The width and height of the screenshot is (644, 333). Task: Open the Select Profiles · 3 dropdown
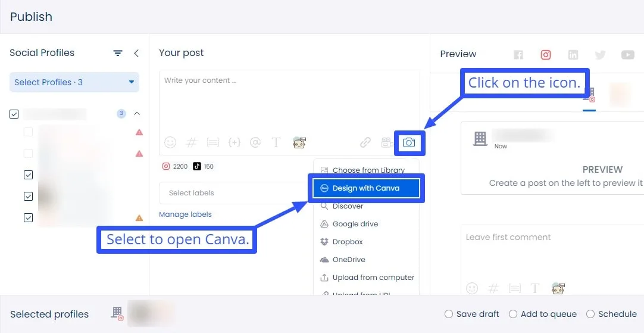click(74, 82)
